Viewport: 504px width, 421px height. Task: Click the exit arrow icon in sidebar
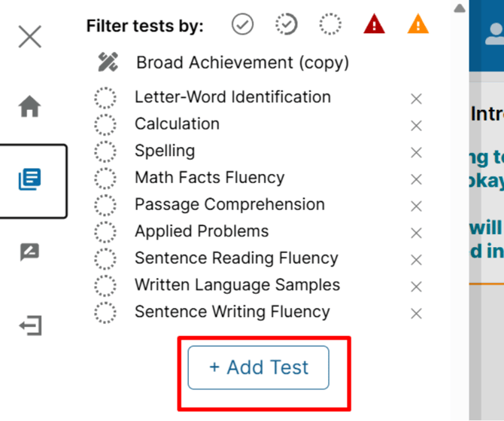tap(31, 325)
